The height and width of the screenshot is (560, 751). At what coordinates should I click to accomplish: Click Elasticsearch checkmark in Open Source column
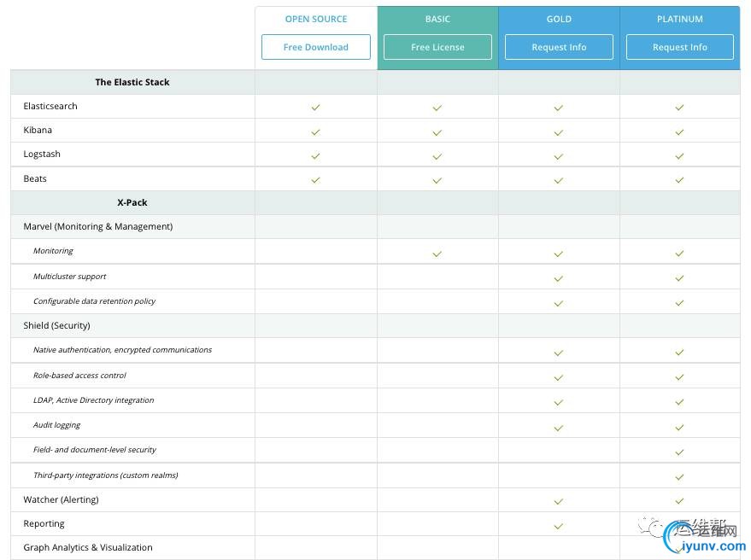pos(315,108)
